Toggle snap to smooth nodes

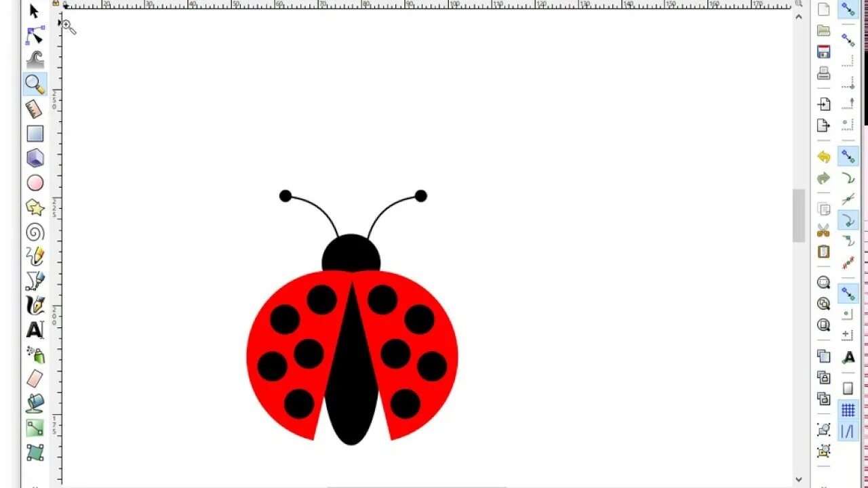(x=848, y=241)
